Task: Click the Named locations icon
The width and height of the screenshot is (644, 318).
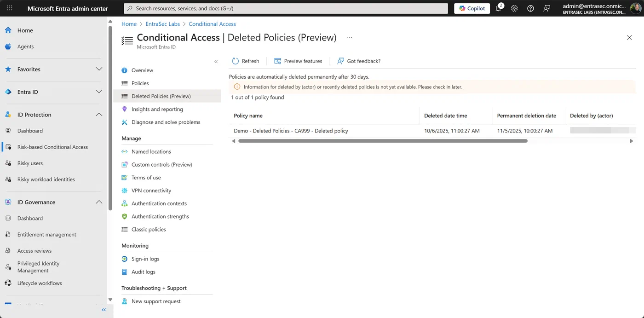Action: (x=124, y=151)
